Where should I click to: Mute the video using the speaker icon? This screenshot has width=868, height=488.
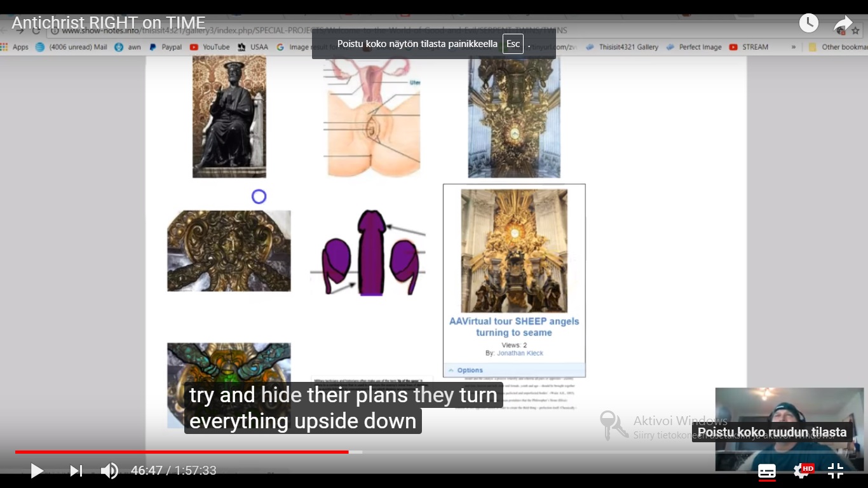pyautogui.click(x=109, y=471)
